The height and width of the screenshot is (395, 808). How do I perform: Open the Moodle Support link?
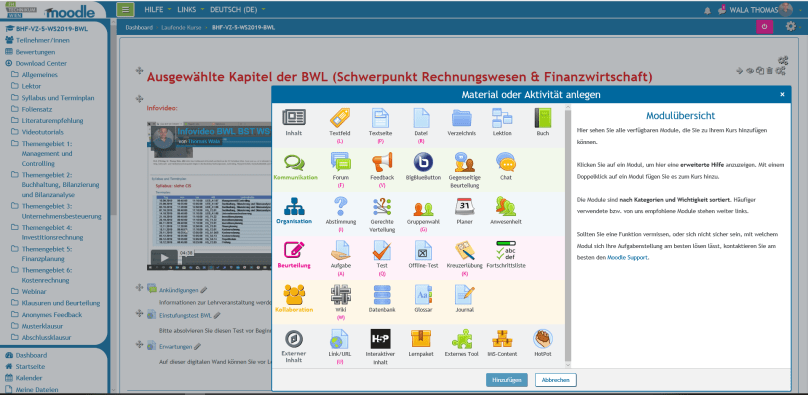tap(627, 257)
